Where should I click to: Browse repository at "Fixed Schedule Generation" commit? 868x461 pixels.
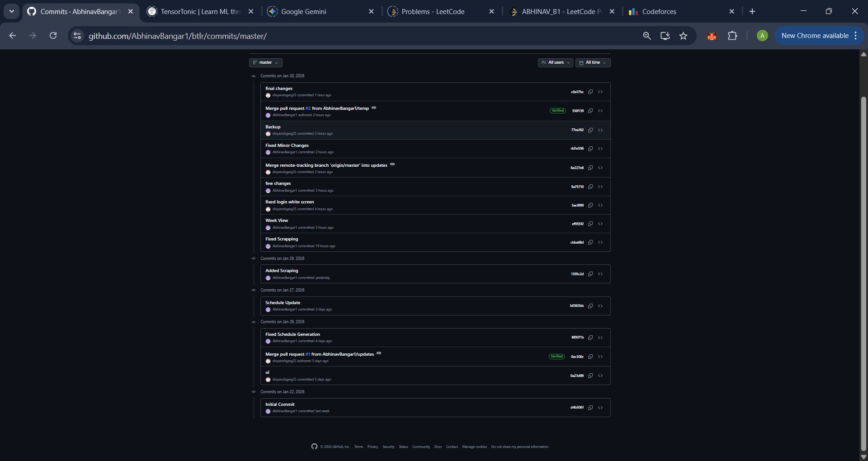600,338
